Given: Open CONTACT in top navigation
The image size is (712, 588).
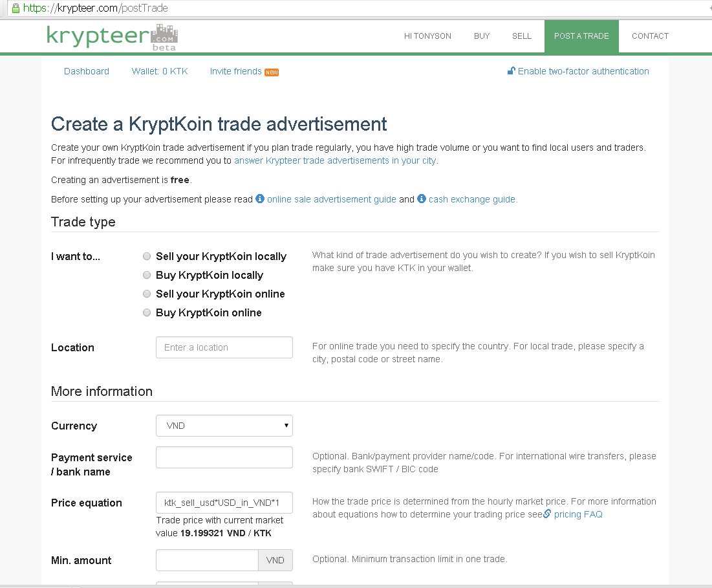Looking at the screenshot, I should click(x=651, y=36).
